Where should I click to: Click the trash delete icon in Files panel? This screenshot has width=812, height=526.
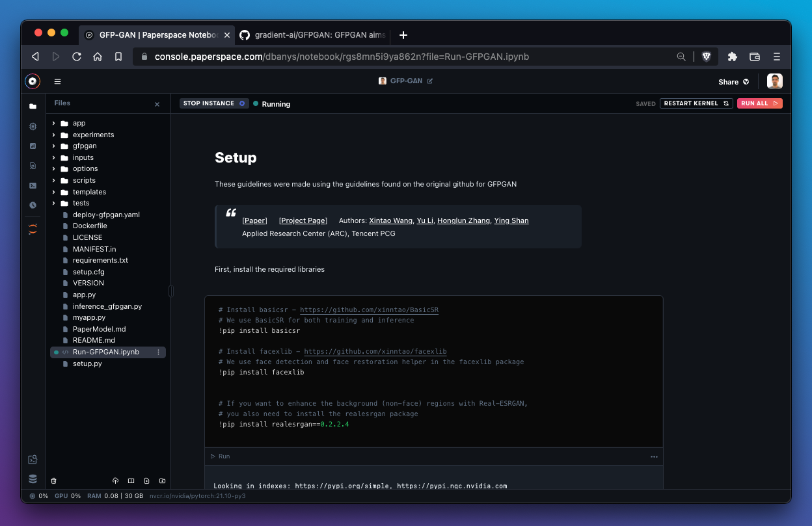coord(54,480)
